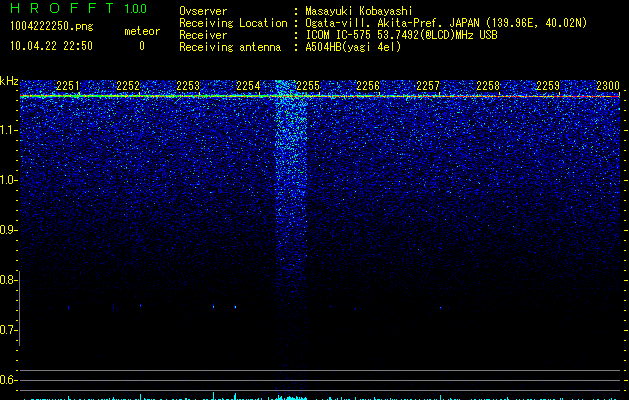Click the kHz axis unit label

click(9, 81)
